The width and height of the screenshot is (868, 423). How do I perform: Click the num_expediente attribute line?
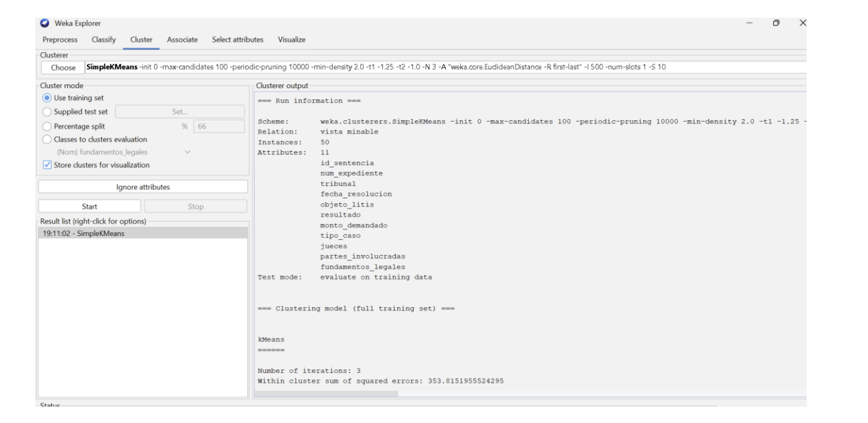(x=352, y=173)
